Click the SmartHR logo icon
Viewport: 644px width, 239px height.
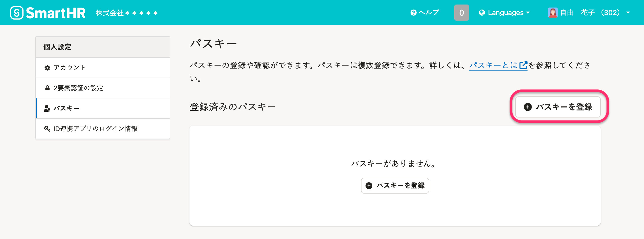17,13
